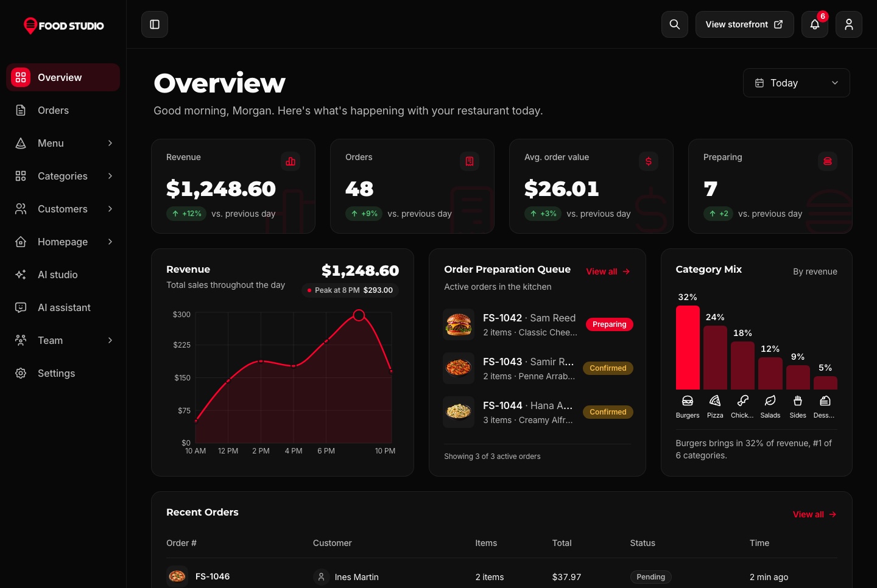Select the Sides category icon
Screen dimensions: 877x588
click(x=798, y=401)
